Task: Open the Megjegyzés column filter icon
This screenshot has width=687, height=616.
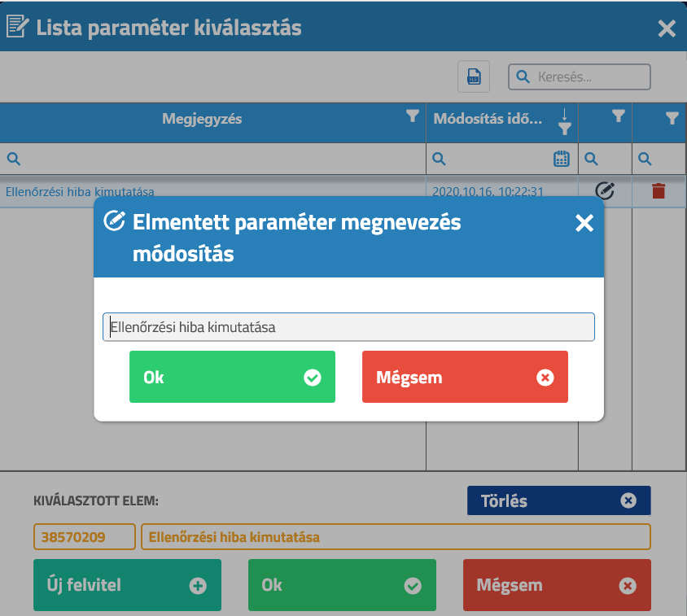Action: click(413, 116)
